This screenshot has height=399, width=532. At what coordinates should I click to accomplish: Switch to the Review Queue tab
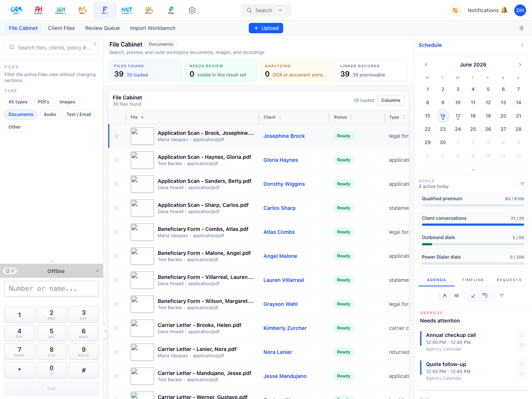(102, 28)
